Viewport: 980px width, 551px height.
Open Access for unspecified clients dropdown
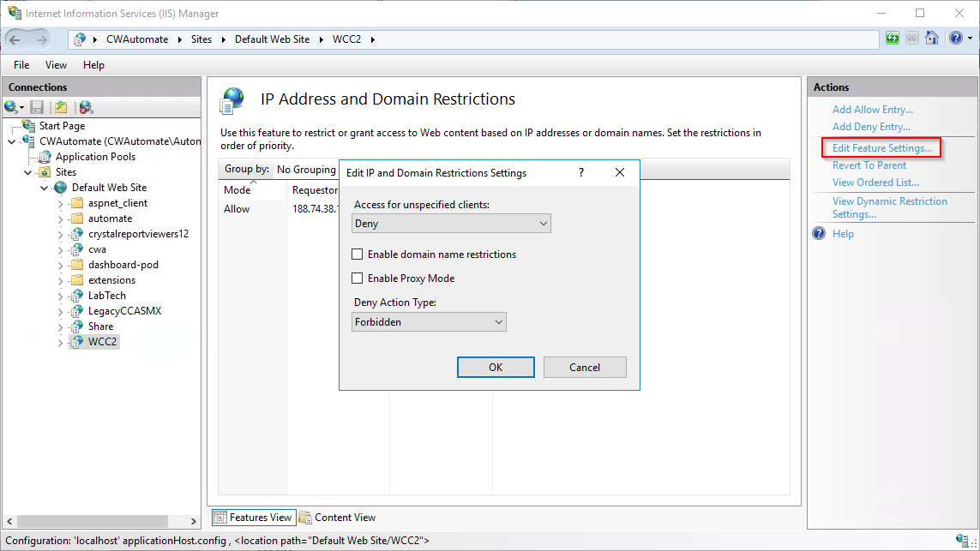coord(451,224)
